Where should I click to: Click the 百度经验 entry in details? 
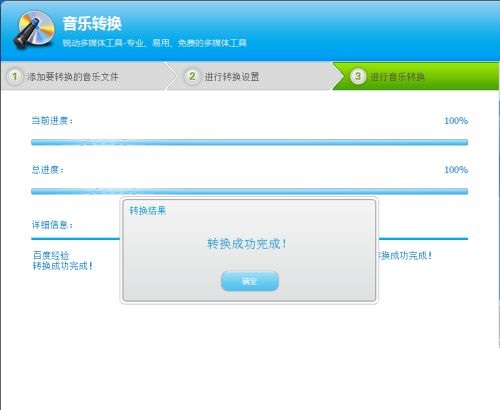(x=51, y=255)
